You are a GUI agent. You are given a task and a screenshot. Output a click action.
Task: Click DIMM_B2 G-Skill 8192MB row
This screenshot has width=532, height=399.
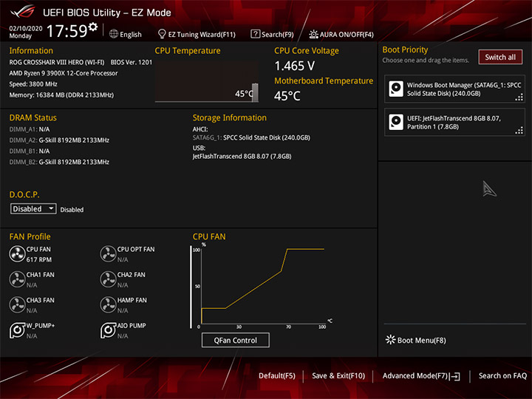pyautogui.click(x=59, y=162)
